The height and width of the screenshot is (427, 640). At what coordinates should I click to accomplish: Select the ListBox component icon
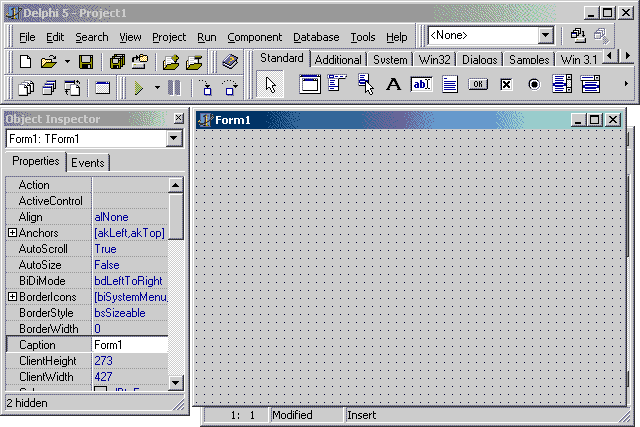point(562,84)
